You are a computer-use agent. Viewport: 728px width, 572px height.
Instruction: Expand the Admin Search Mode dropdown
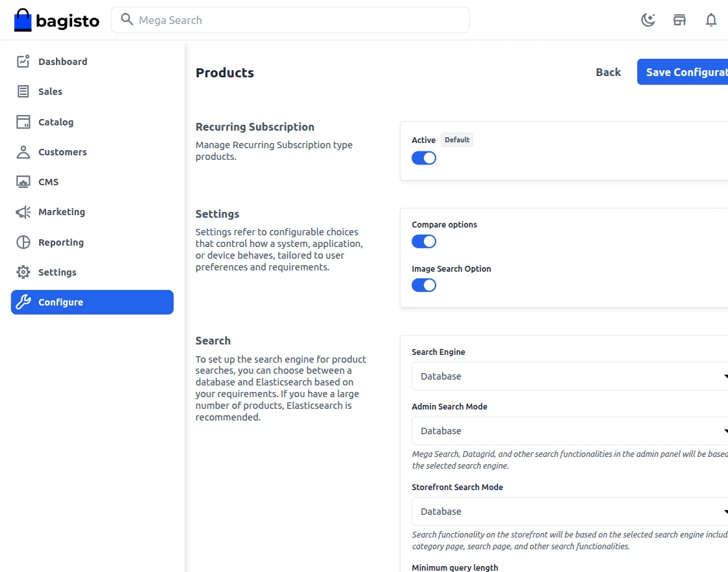pyautogui.click(x=572, y=430)
